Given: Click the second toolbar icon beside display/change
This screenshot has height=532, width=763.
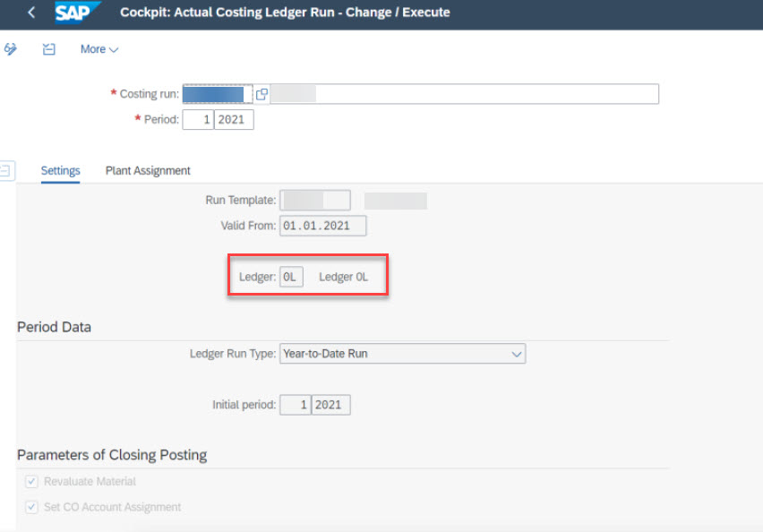Looking at the screenshot, I should click(49, 49).
